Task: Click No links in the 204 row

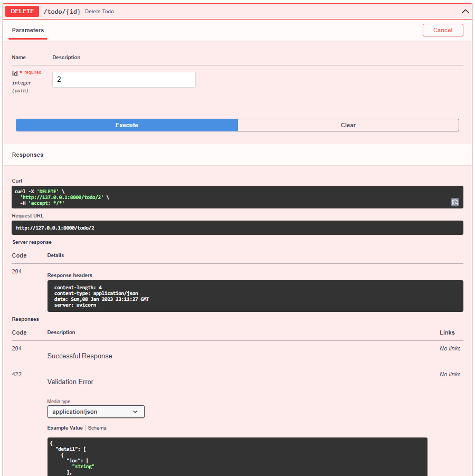Action: point(450,348)
